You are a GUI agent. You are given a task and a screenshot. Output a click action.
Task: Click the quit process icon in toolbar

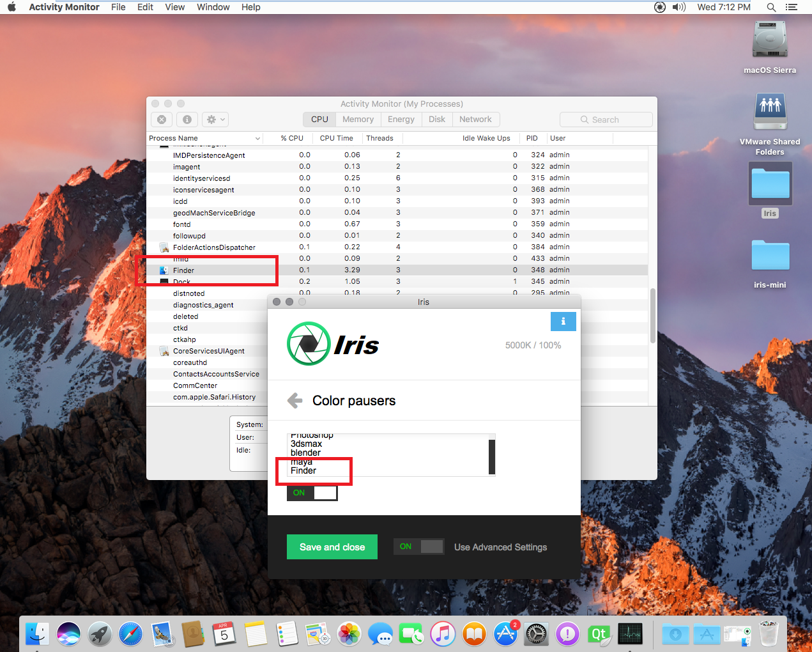point(162,120)
